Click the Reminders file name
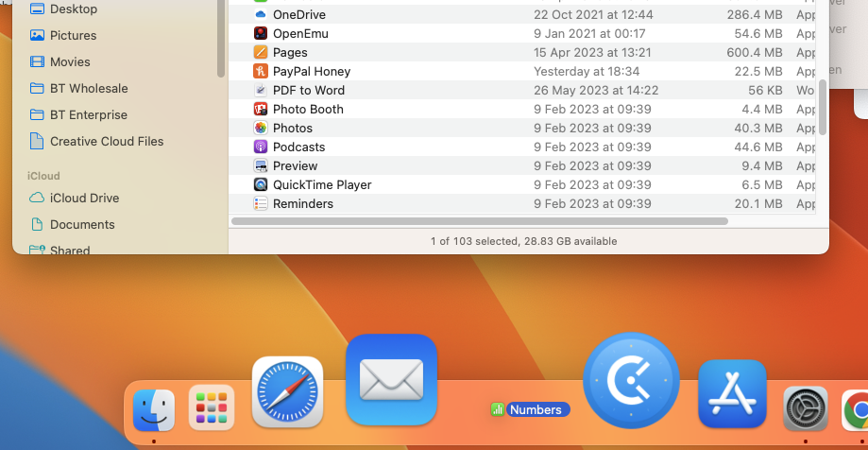The image size is (868, 450). coord(303,203)
